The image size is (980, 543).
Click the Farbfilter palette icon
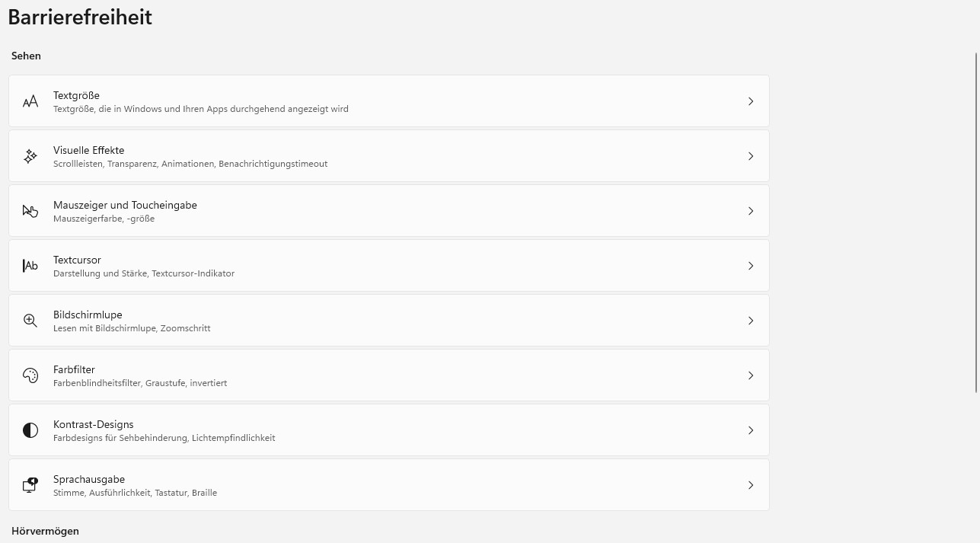click(30, 375)
